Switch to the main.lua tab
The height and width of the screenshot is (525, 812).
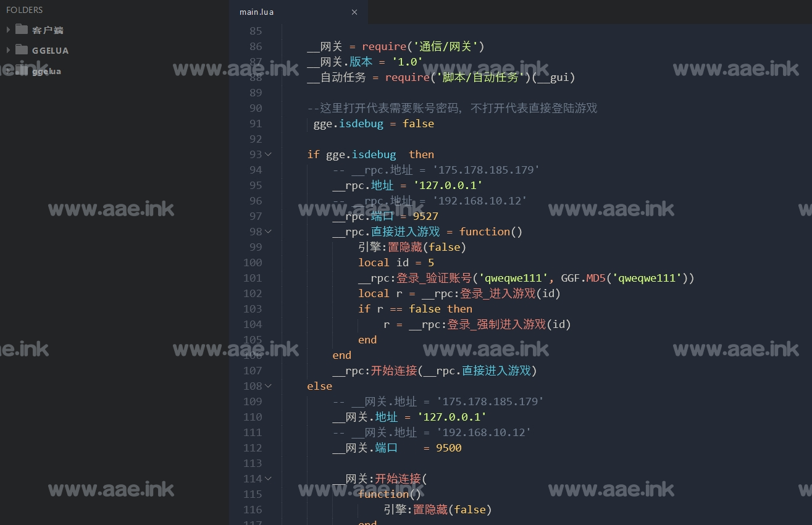[257, 12]
